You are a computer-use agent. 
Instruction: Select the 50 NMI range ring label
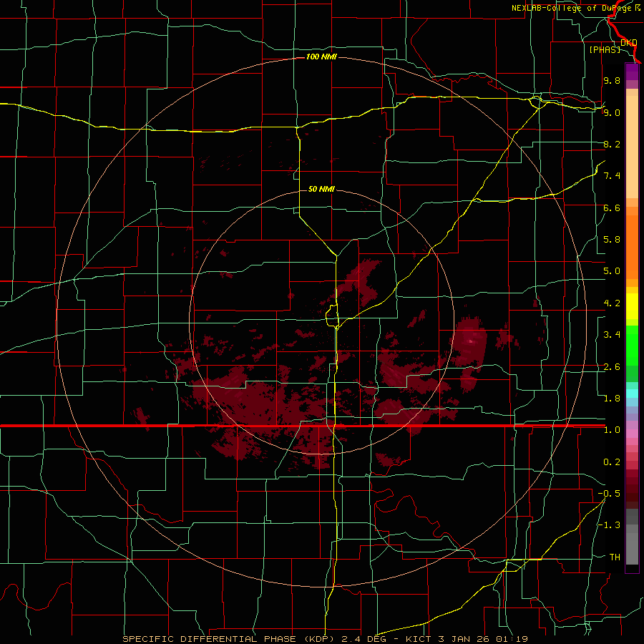coord(321,189)
